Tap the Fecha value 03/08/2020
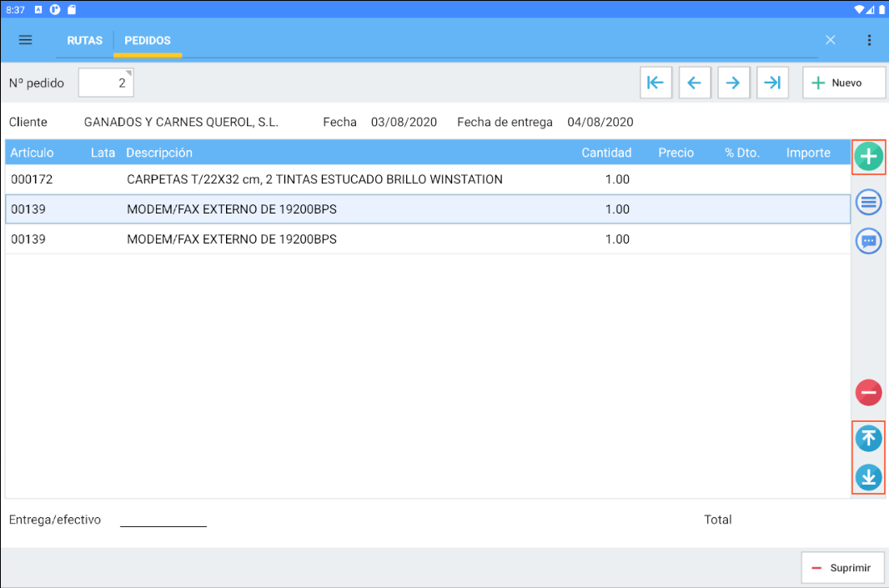 pyautogui.click(x=404, y=122)
